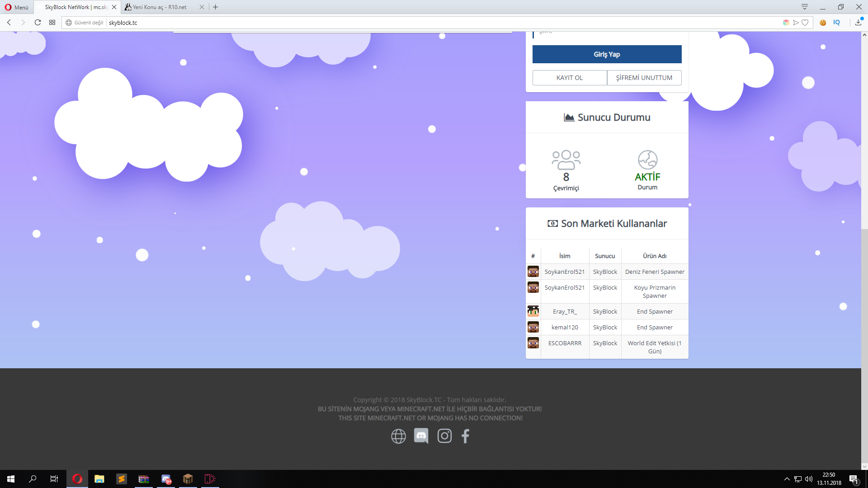Close the SkyBlock NetWork tab

coord(114,7)
